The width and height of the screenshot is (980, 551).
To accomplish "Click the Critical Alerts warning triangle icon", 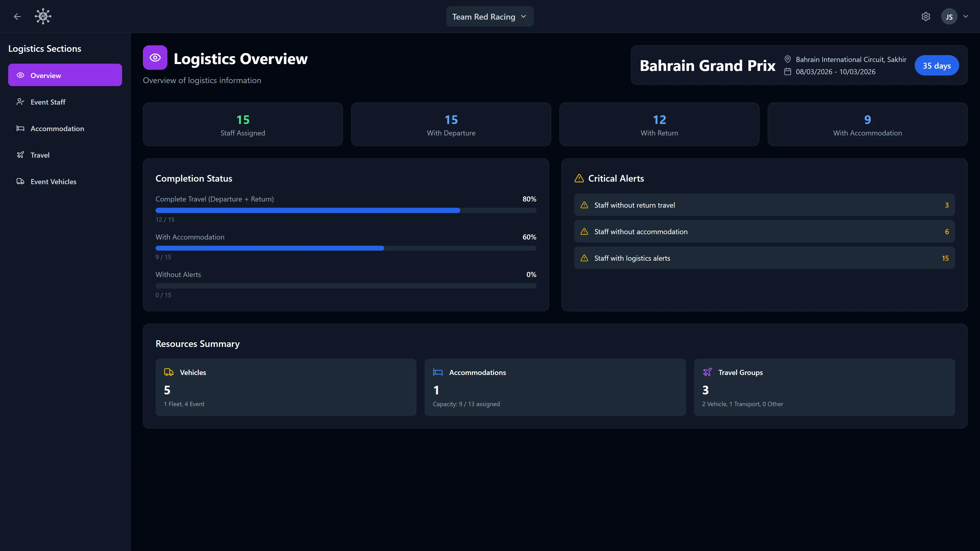I will pos(579,178).
